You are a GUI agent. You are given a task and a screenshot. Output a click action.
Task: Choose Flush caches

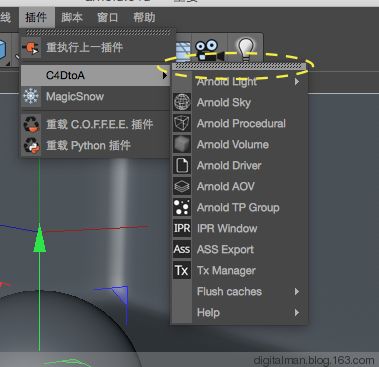pyautogui.click(x=239, y=292)
